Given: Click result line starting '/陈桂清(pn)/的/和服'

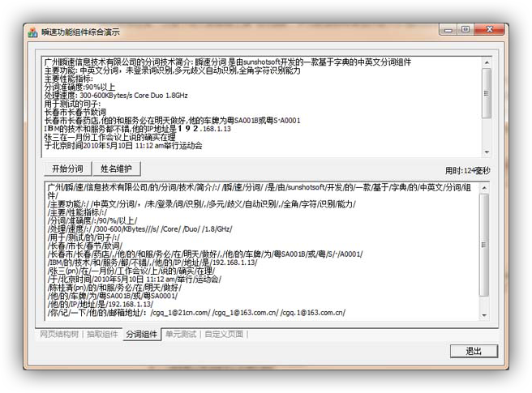Looking at the screenshot, I should click(114, 288).
